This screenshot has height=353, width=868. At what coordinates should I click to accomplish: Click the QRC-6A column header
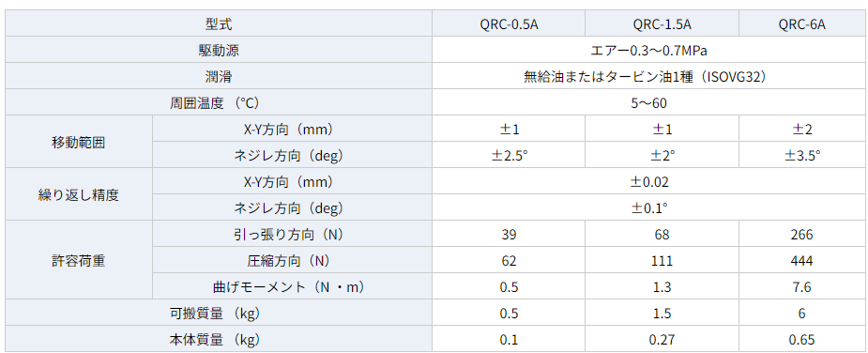coord(802,24)
